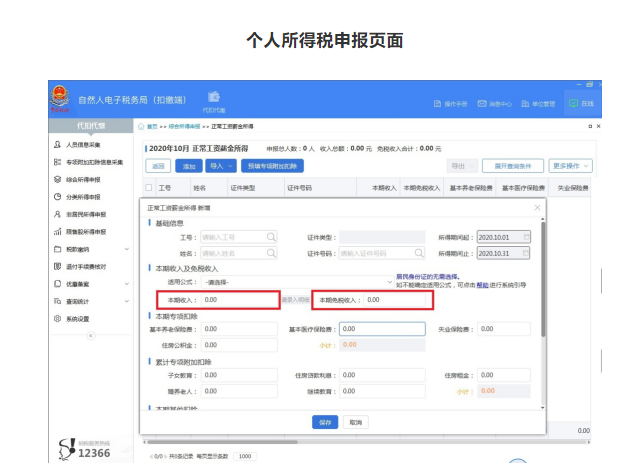
Task: Click the 单位管理 header icon
Action: pyautogui.click(x=537, y=104)
